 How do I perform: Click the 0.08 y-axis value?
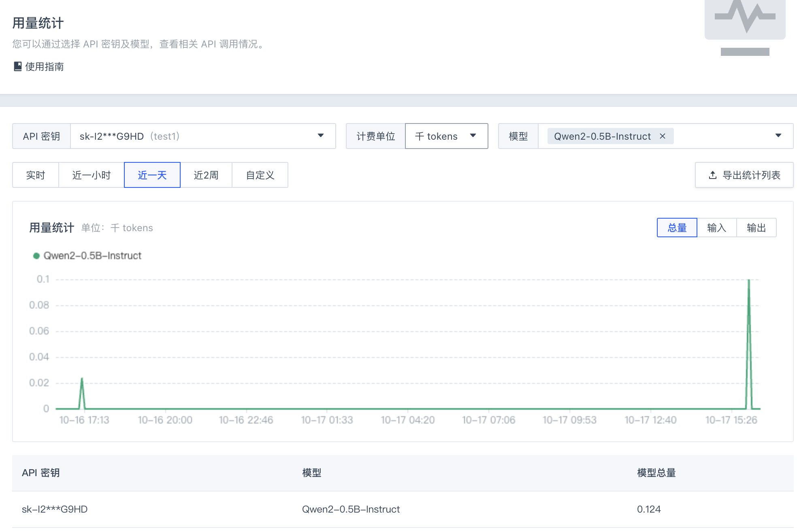pyautogui.click(x=39, y=305)
